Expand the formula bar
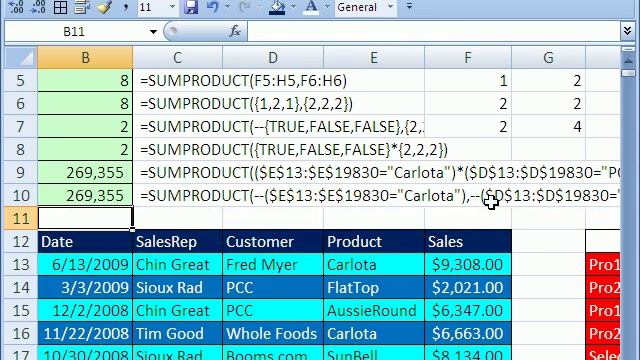This screenshot has width=640, height=360. point(628,31)
